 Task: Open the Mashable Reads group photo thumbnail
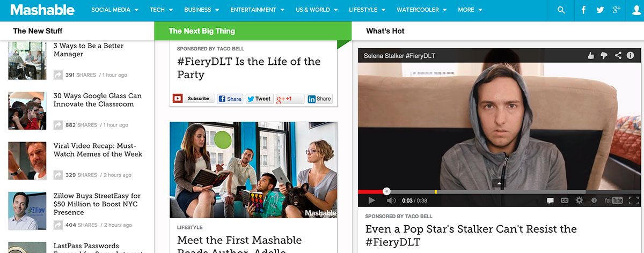pos(253,170)
